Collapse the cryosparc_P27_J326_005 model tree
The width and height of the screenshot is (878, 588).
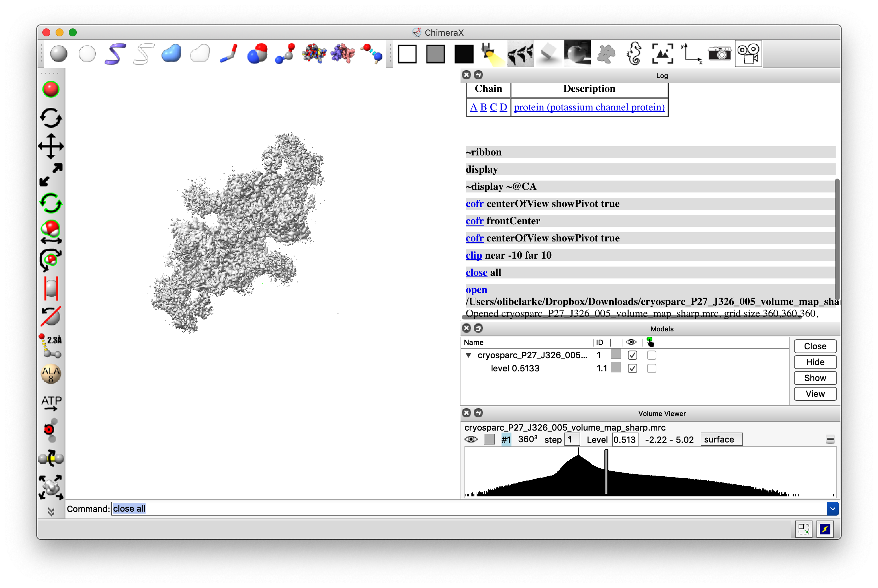coord(468,355)
